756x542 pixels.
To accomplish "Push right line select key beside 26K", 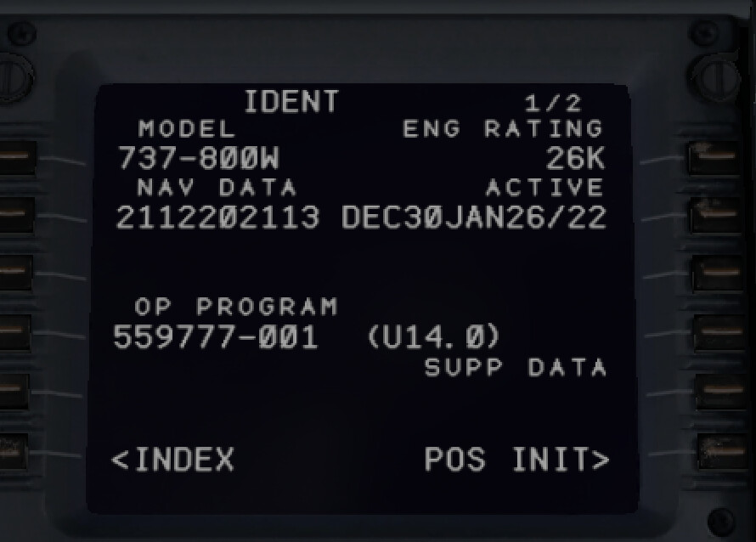I will coord(714,157).
